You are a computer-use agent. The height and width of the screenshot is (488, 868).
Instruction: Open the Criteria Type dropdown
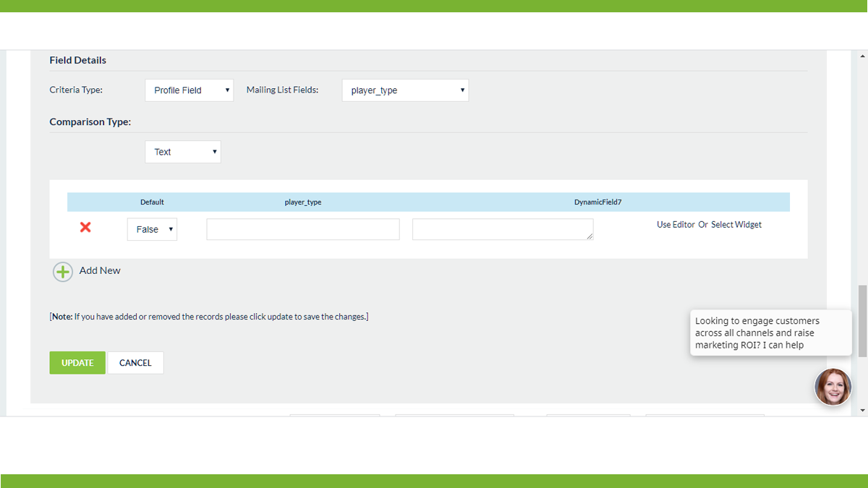[189, 90]
